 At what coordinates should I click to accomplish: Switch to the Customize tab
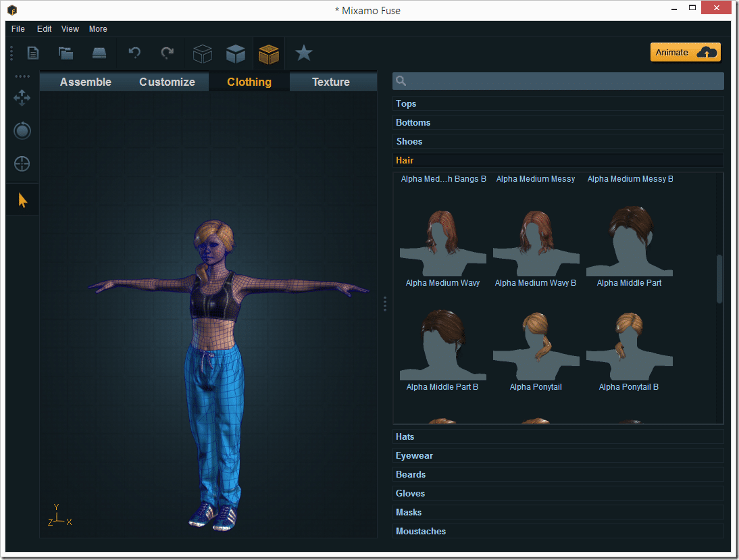tap(168, 82)
